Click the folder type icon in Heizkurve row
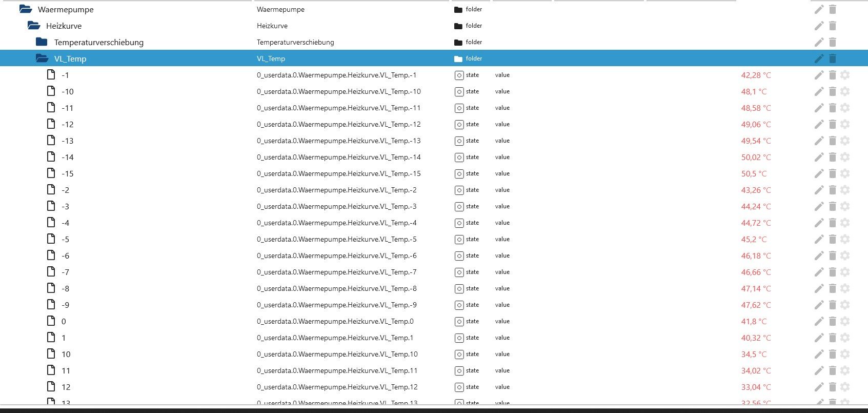Image resolution: width=868 pixels, height=413 pixels. click(x=458, y=26)
